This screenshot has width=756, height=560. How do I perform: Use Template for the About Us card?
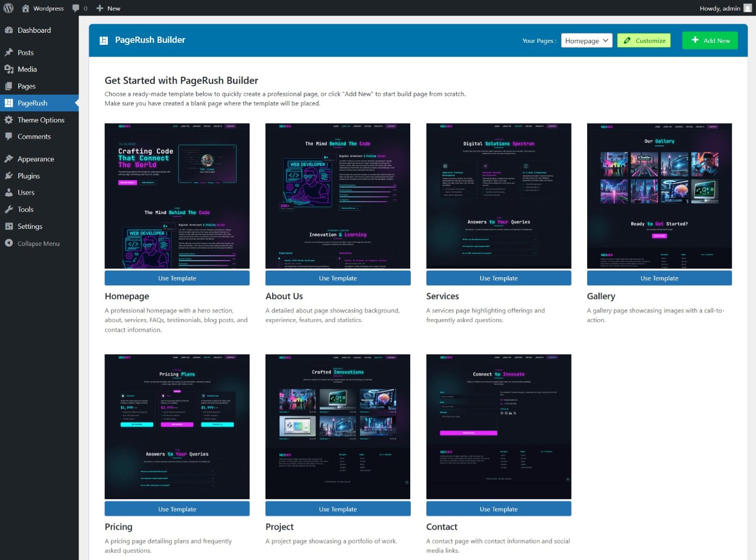tap(338, 278)
